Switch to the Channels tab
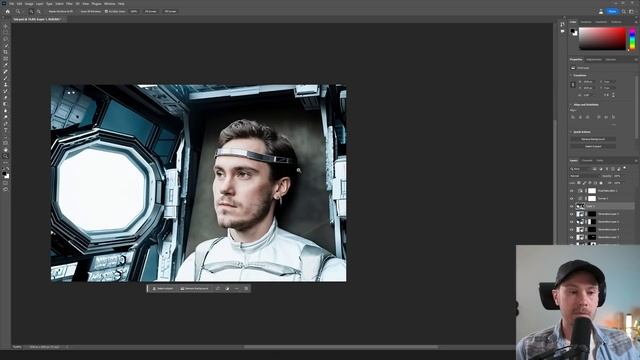 point(587,160)
